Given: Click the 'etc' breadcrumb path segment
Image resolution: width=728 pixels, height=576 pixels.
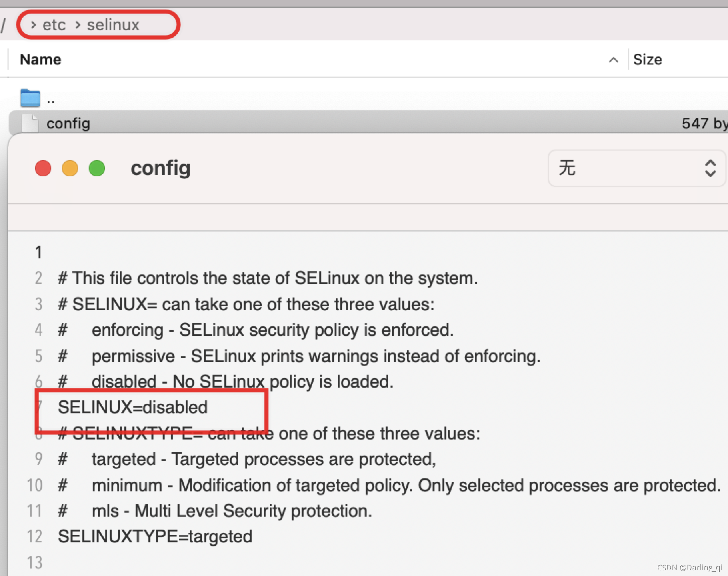Looking at the screenshot, I should pyautogui.click(x=54, y=25).
